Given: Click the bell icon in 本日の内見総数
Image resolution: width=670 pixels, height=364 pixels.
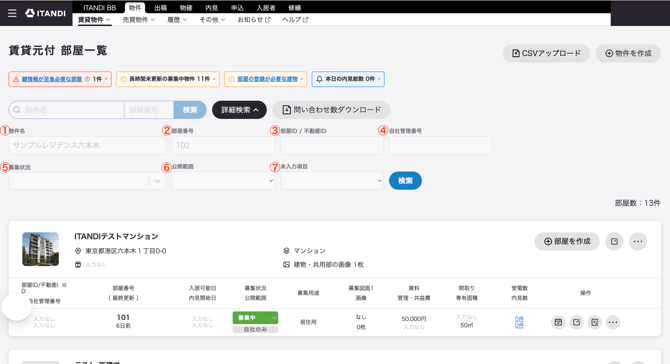Looking at the screenshot, I should tap(319, 79).
